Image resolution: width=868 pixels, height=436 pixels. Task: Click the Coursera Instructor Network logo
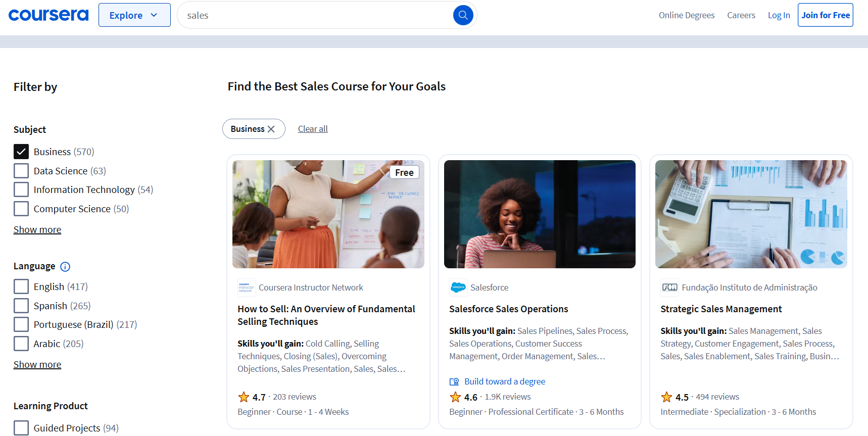pyautogui.click(x=247, y=287)
